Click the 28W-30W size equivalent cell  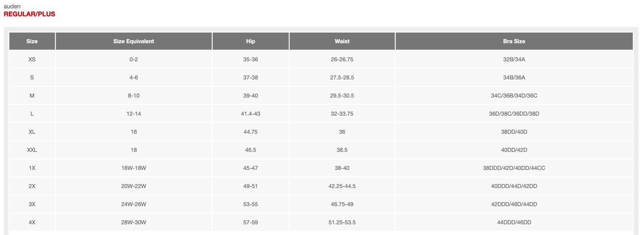click(134, 223)
